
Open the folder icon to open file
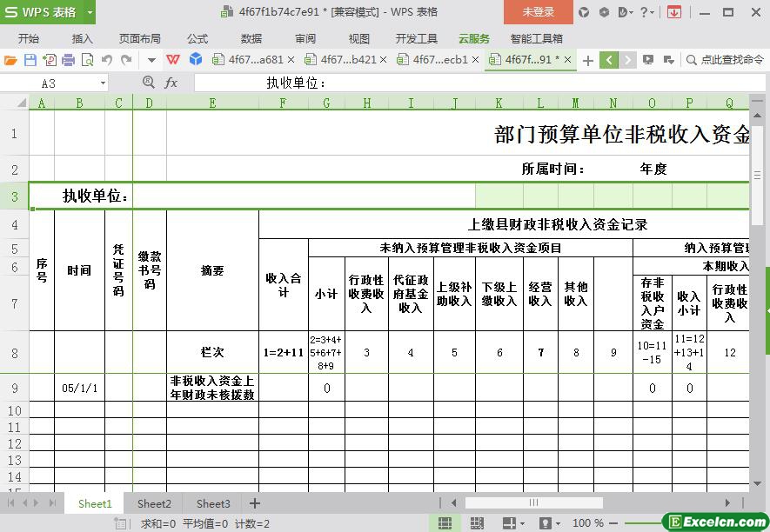pos(10,60)
